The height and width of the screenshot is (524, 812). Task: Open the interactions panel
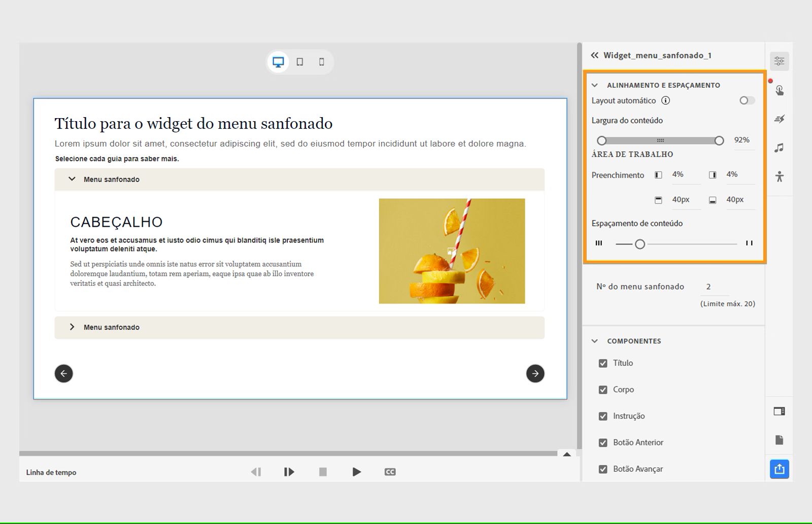(780, 90)
